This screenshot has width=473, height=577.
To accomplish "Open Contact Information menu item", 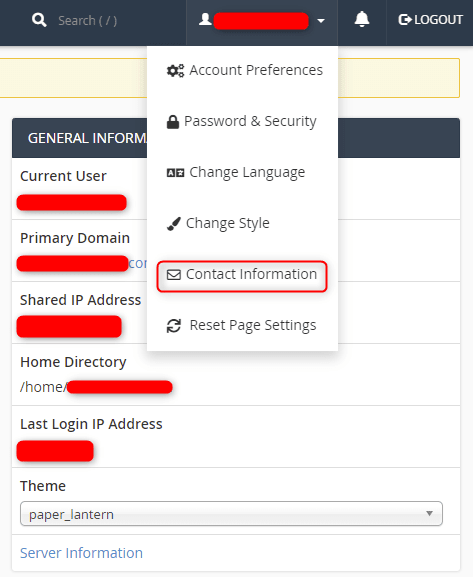I will click(x=242, y=275).
